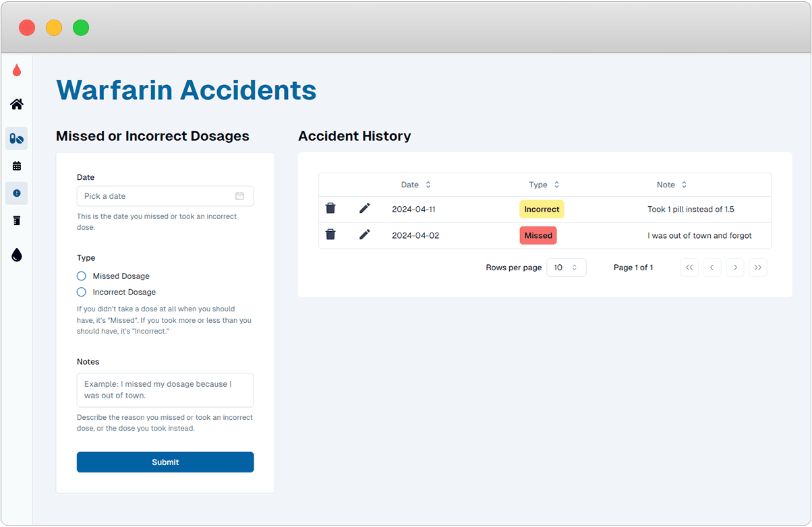The height and width of the screenshot is (527, 812).
Task: Go to the last page of accidents
Action: tap(757, 268)
